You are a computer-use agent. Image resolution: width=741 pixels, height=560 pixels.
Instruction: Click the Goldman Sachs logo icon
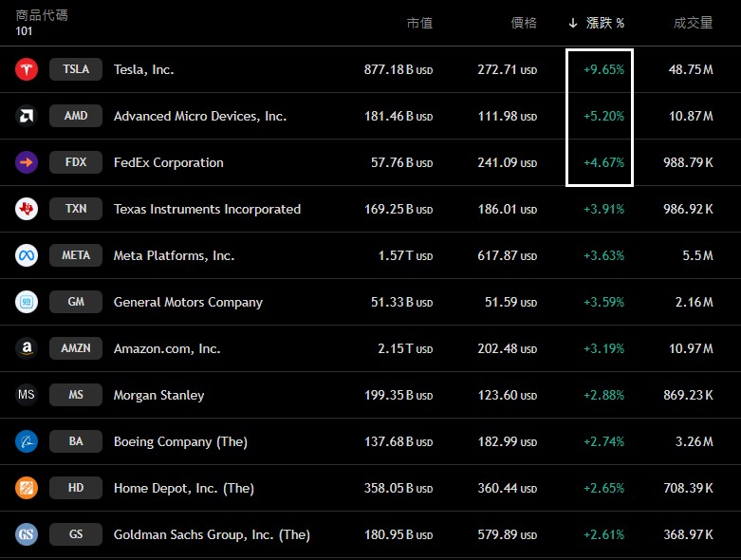pos(27,534)
